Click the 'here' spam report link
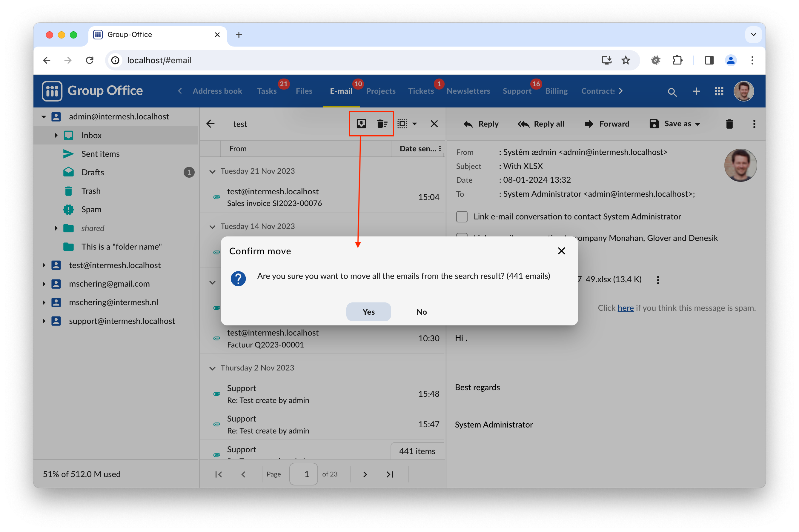Viewport: 799px width, 532px height. click(x=625, y=308)
